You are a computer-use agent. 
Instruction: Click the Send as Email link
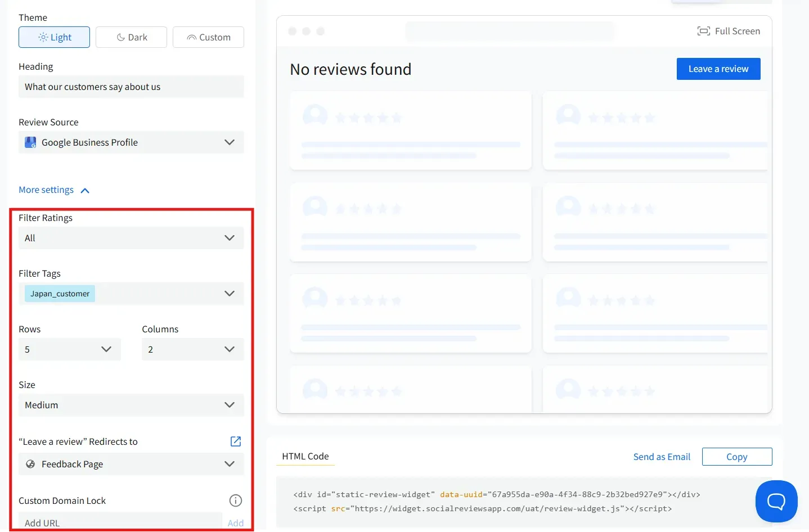(662, 457)
